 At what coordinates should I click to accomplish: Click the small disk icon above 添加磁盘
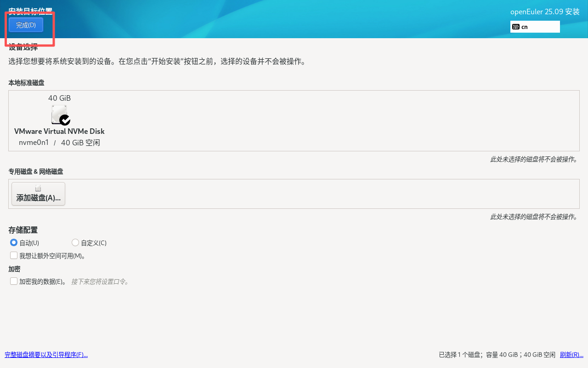38,188
